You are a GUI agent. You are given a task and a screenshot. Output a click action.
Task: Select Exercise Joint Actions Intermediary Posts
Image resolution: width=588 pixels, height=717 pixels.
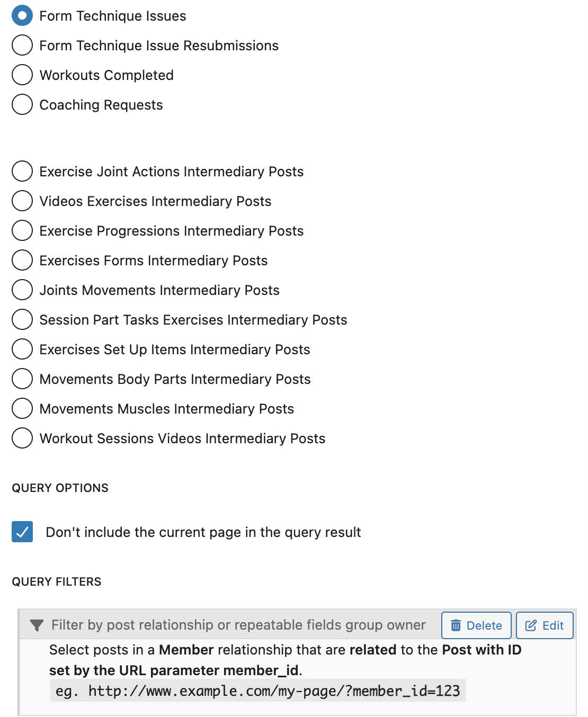[x=22, y=172]
